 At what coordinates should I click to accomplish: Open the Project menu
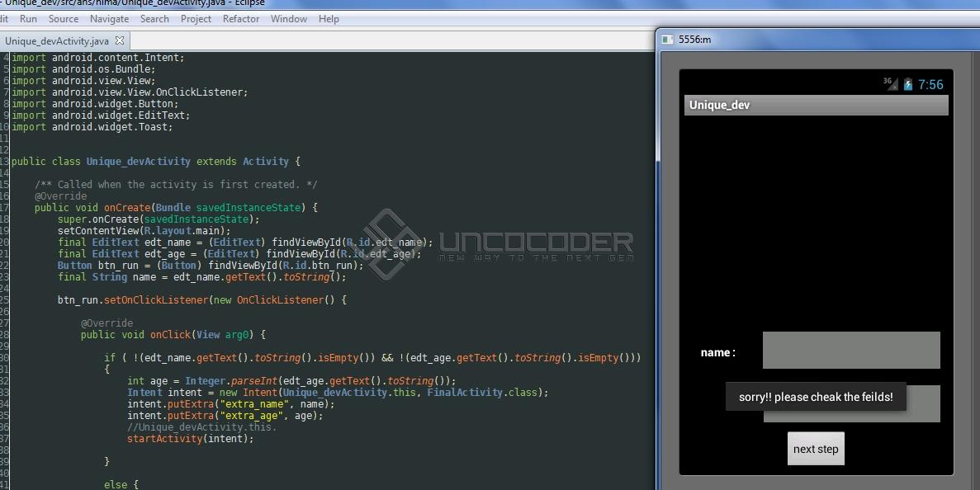(196, 19)
